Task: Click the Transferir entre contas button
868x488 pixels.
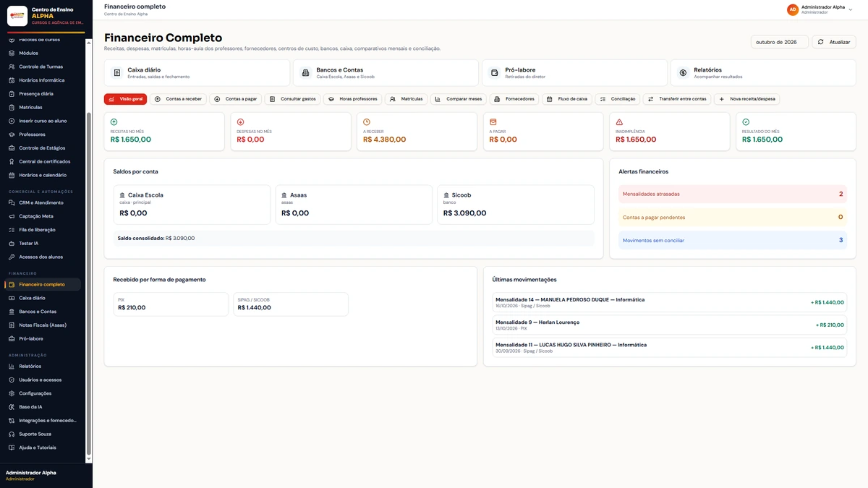Action: coord(677,99)
